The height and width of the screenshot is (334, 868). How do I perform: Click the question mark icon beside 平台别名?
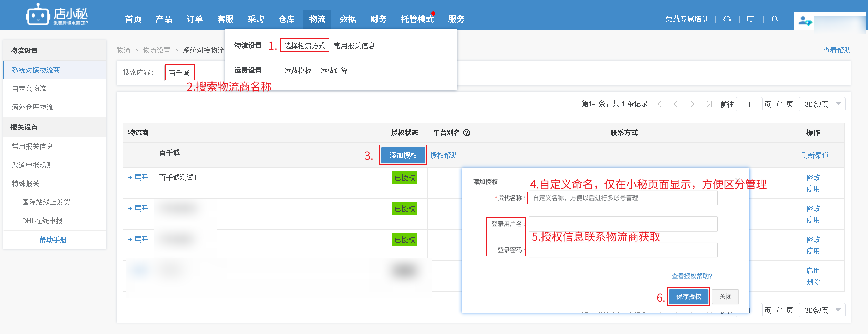467,133
